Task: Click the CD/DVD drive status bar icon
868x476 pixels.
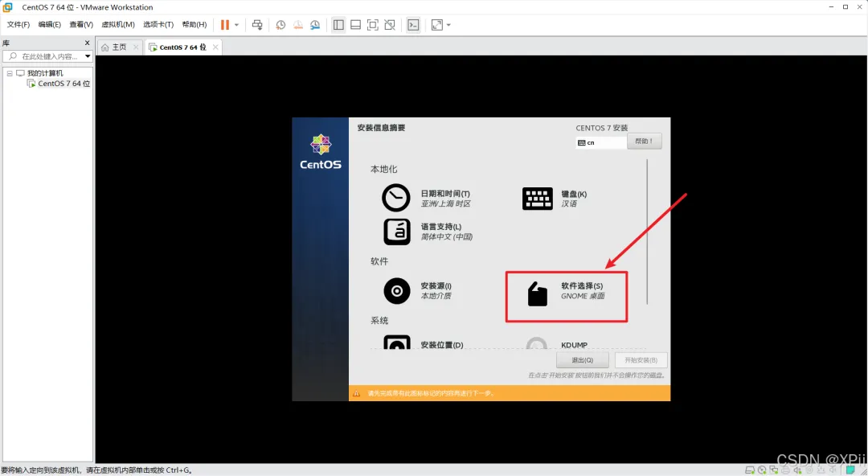Action: click(762, 470)
